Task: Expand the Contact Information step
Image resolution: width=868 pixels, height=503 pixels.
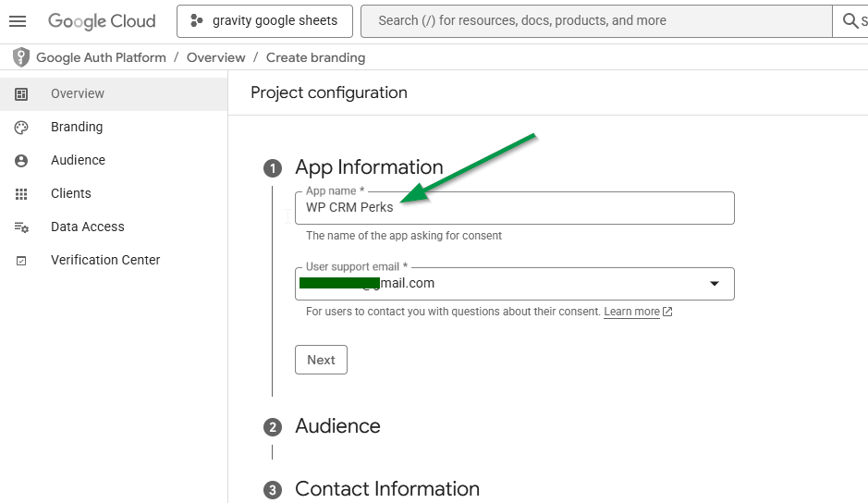Action: [387, 489]
